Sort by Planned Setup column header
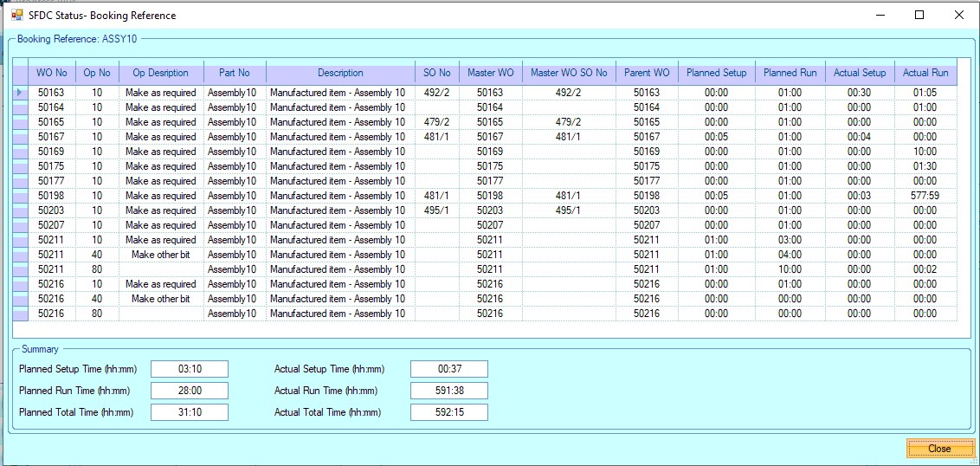 point(716,73)
